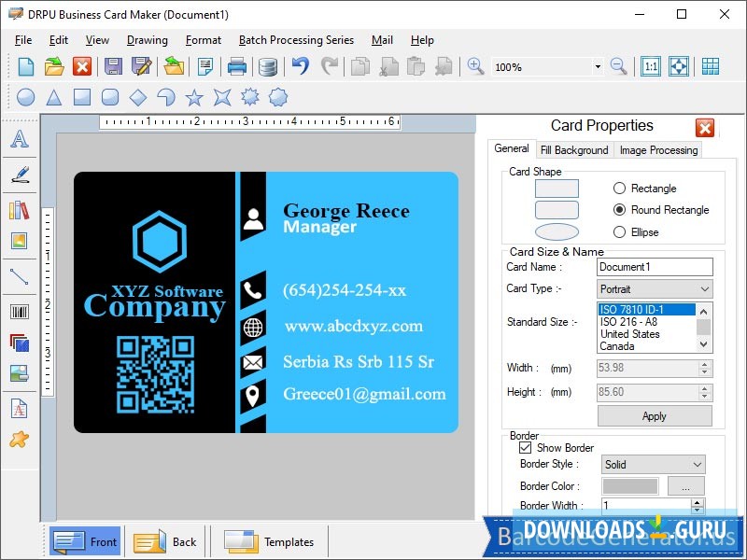Open the zoom percentage dropdown
Screen dimensions: 747x560
click(x=597, y=67)
